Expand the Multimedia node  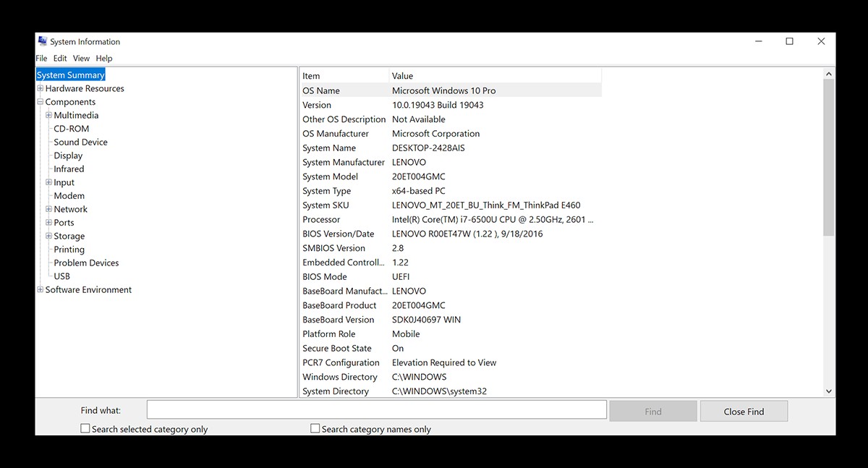(48, 115)
